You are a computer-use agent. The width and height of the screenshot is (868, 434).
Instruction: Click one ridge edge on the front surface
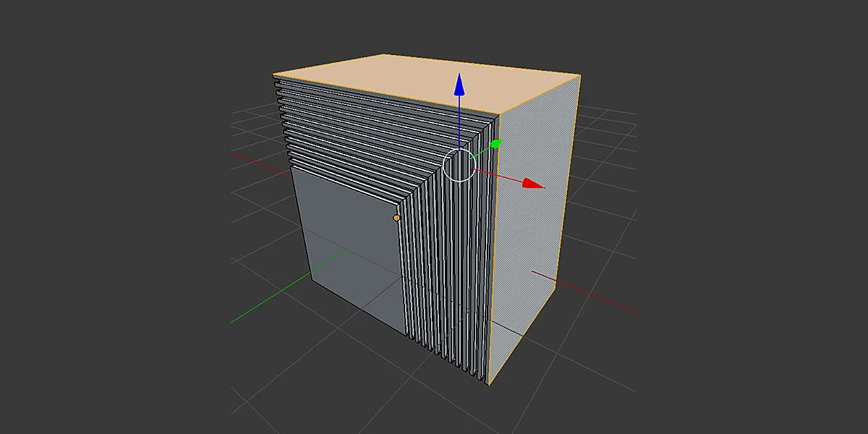pyautogui.click(x=362, y=130)
